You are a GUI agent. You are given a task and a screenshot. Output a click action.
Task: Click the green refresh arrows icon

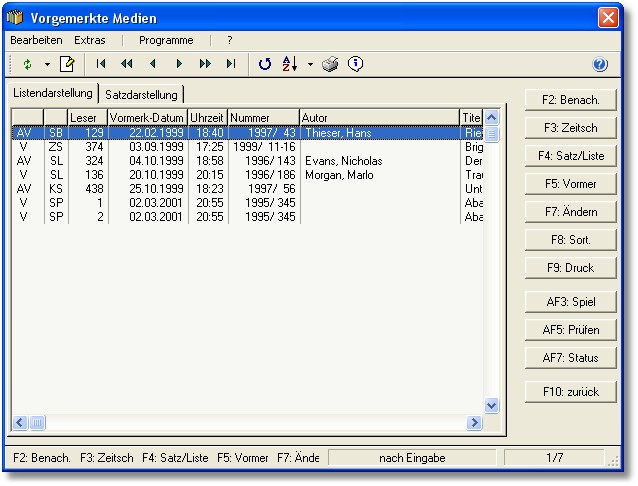point(27,64)
